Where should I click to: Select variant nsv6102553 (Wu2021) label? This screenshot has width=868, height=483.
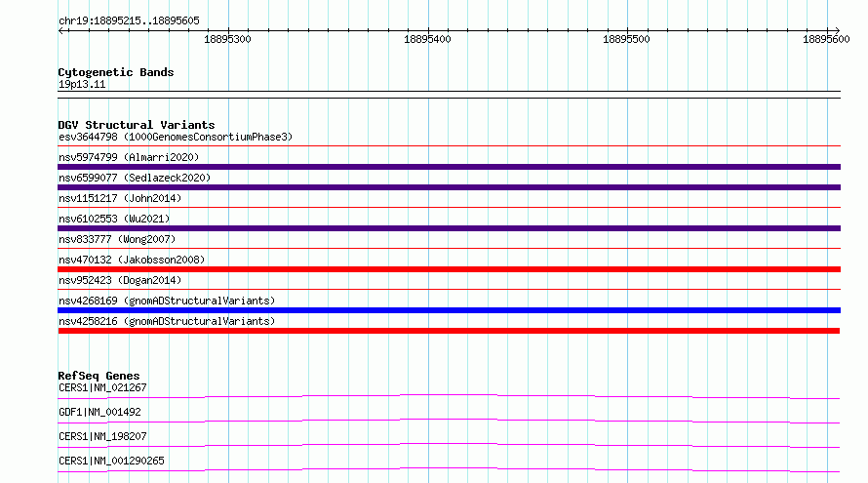point(114,219)
